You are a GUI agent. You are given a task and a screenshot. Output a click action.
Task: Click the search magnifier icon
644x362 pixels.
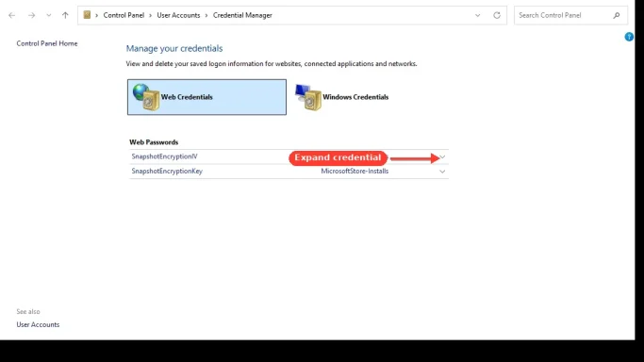[x=616, y=15]
